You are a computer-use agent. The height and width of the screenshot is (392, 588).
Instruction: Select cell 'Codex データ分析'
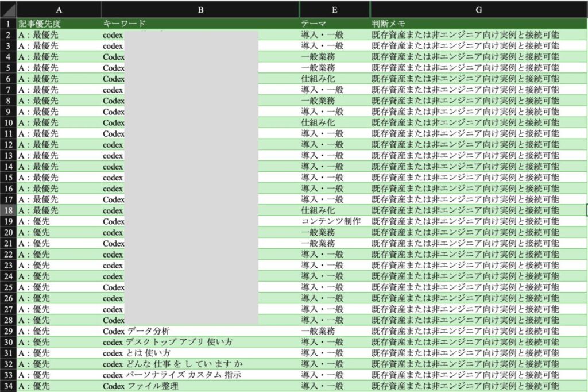click(200, 331)
